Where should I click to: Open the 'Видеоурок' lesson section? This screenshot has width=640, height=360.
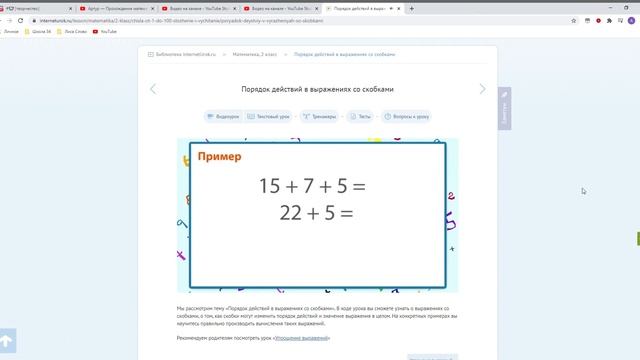(x=223, y=116)
